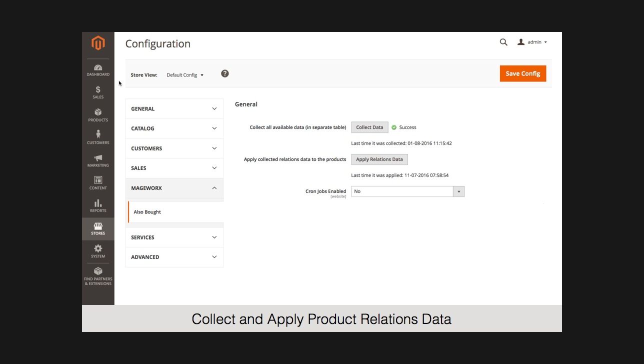
Task: Open the Customers person icon
Action: click(x=98, y=137)
